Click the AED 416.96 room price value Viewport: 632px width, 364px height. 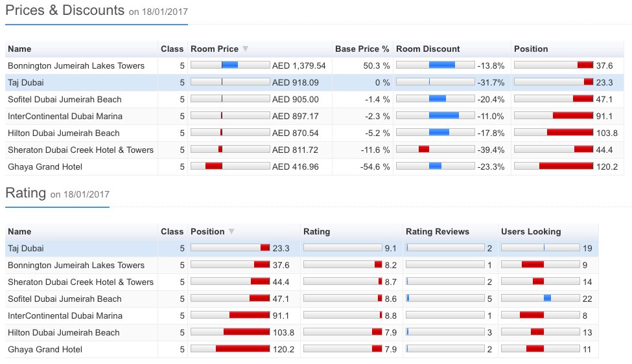pos(295,166)
